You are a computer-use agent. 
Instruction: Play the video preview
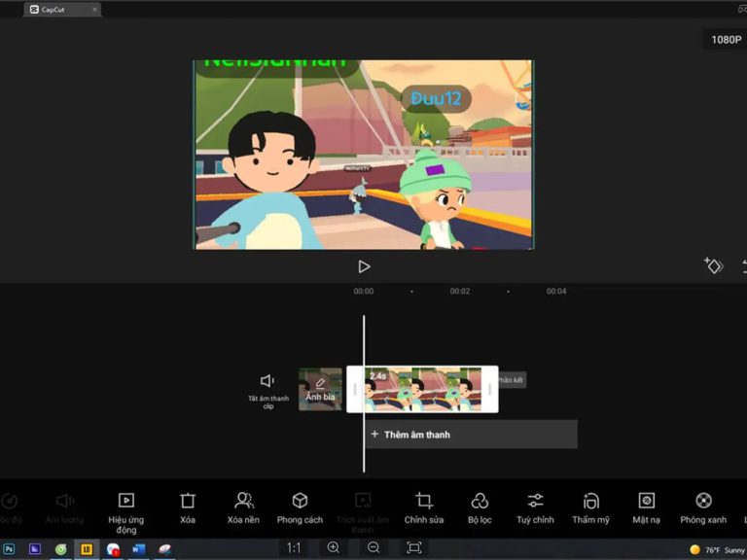pos(364,266)
